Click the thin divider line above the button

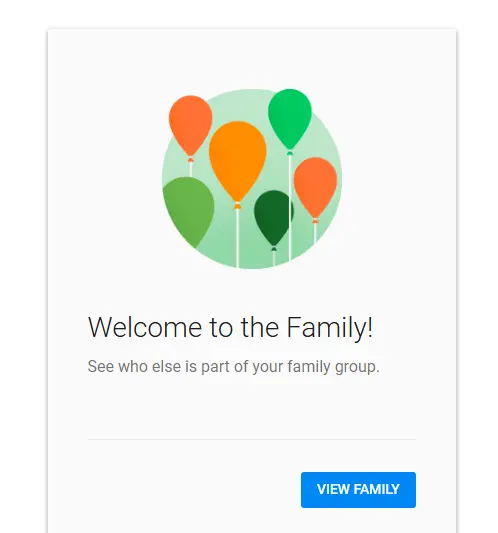click(x=252, y=439)
